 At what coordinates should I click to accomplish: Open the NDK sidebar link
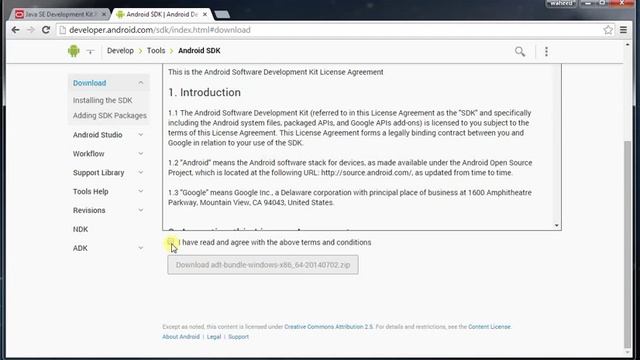[x=80, y=229]
